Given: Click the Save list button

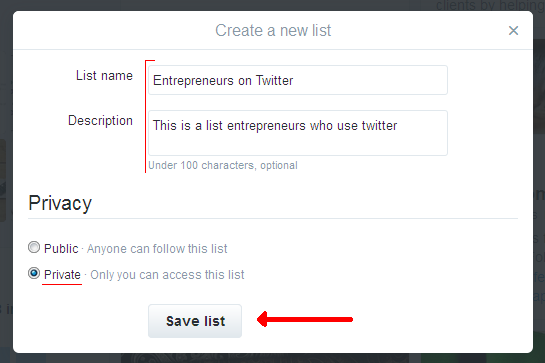Looking at the screenshot, I should pyautogui.click(x=195, y=321).
